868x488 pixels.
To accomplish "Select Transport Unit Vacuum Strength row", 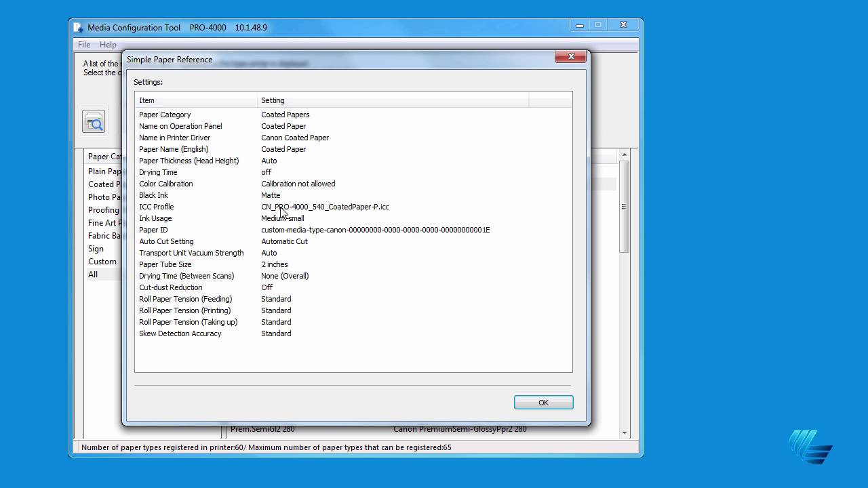I will pos(353,253).
